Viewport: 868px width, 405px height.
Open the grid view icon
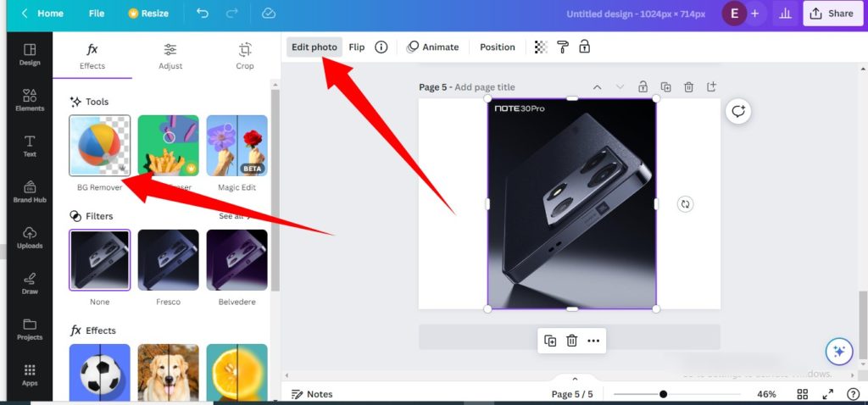click(802, 394)
